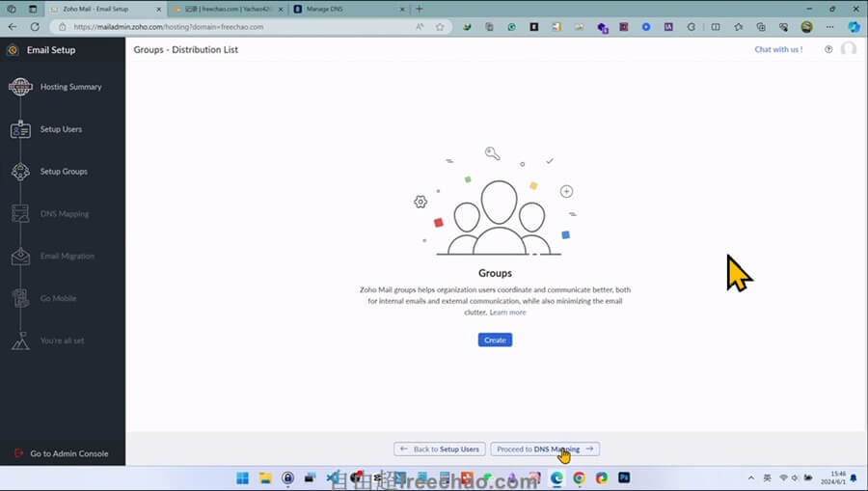Click the Setup Groups people icon
This screenshot has width=868, height=491.
pyautogui.click(x=20, y=172)
